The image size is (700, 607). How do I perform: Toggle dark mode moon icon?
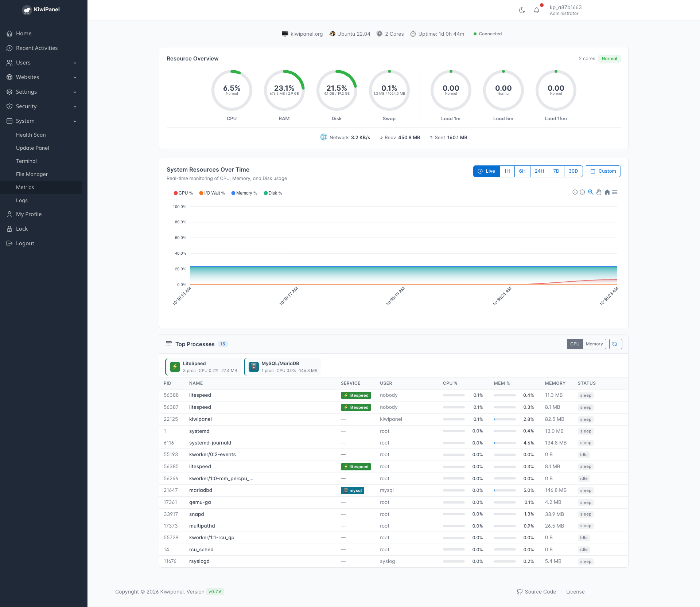coord(522,10)
